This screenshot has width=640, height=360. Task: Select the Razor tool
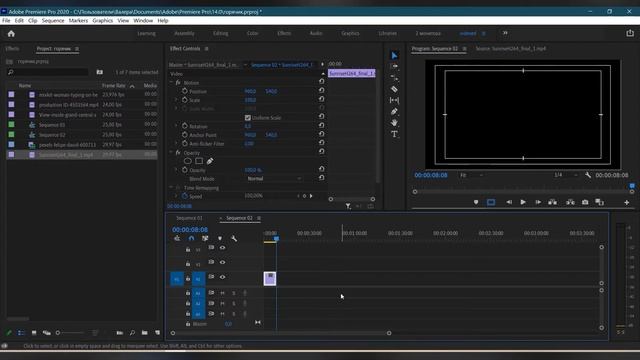[394, 89]
